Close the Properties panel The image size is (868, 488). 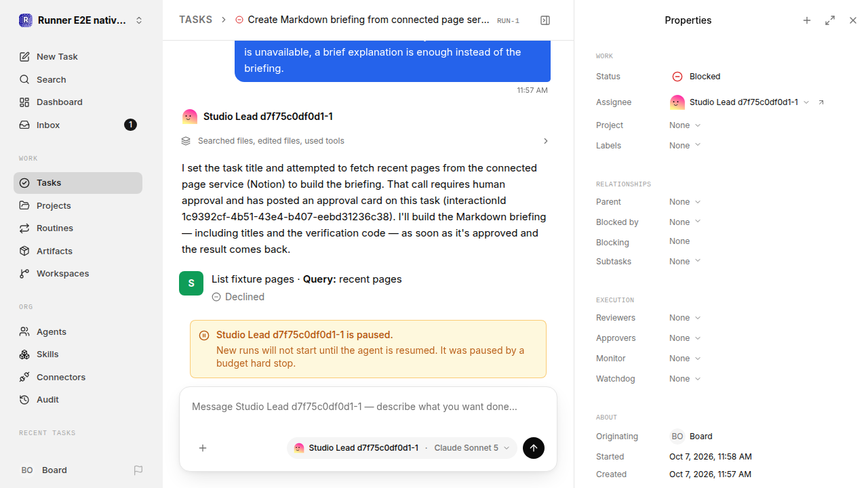pos(853,20)
